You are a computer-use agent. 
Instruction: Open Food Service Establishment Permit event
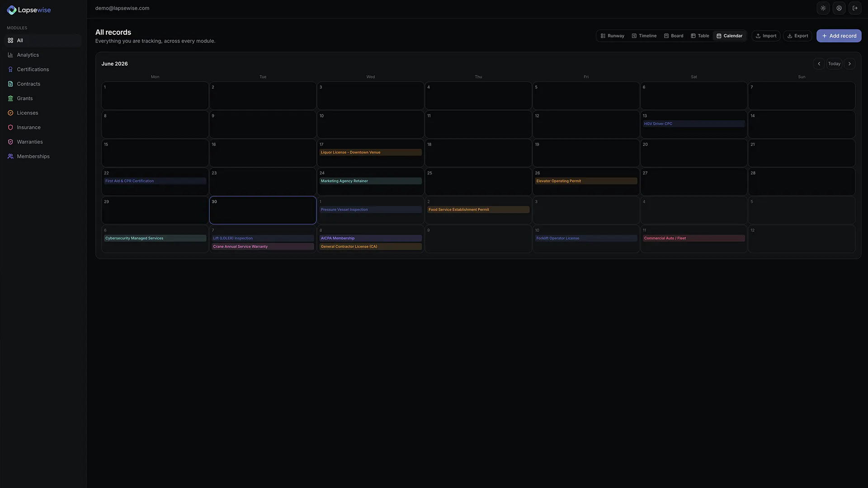(478, 210)
